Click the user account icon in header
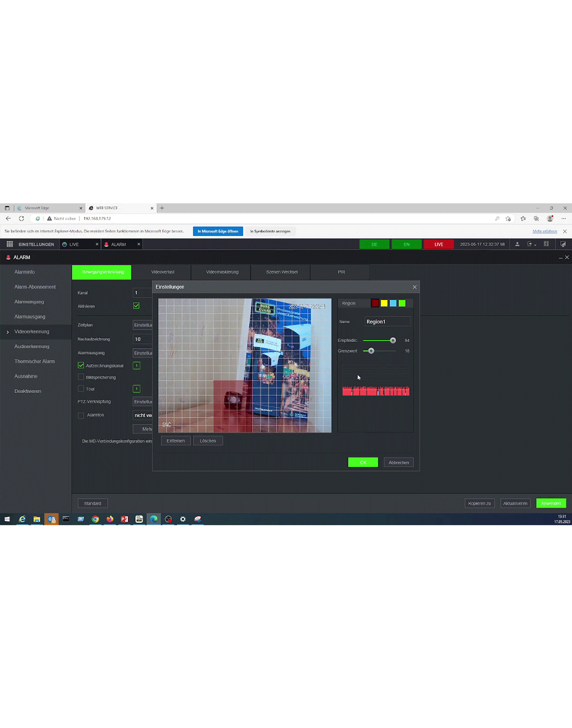Screen dimensions: 572x728 [517, 244]
